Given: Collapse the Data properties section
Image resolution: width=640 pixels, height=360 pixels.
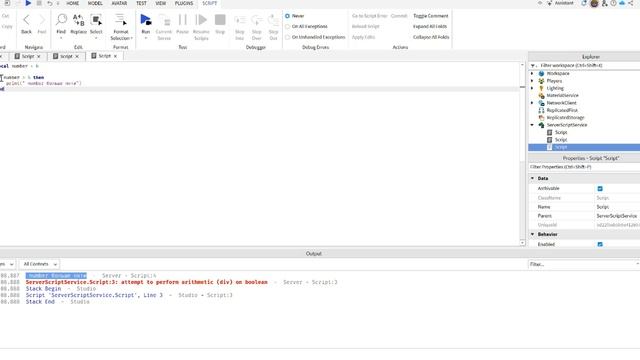Looking at the screenshot, I should [532, 178].
